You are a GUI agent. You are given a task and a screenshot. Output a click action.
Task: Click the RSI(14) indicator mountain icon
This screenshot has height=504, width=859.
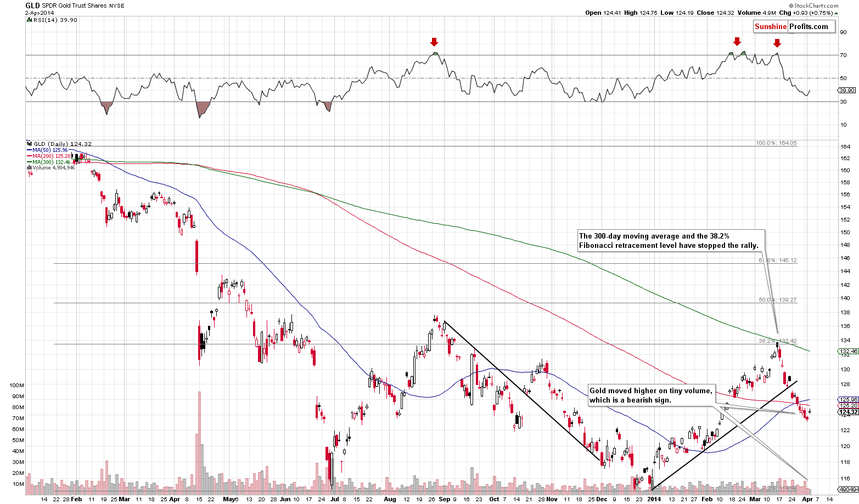(29, 20)
